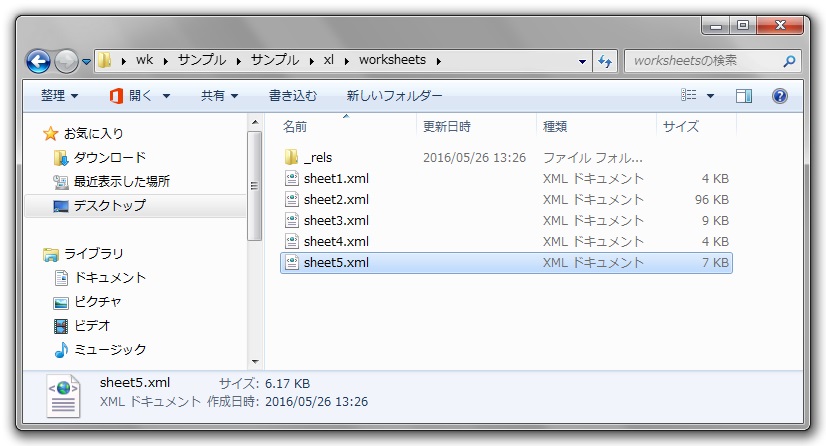The height and width of the screenshot is (446, 826).
Task: Click 書き込む toolbar button
Action: [293, 96]
